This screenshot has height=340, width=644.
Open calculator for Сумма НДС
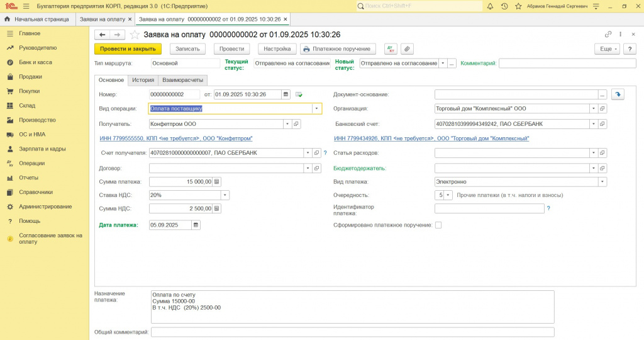click(216, 208)
